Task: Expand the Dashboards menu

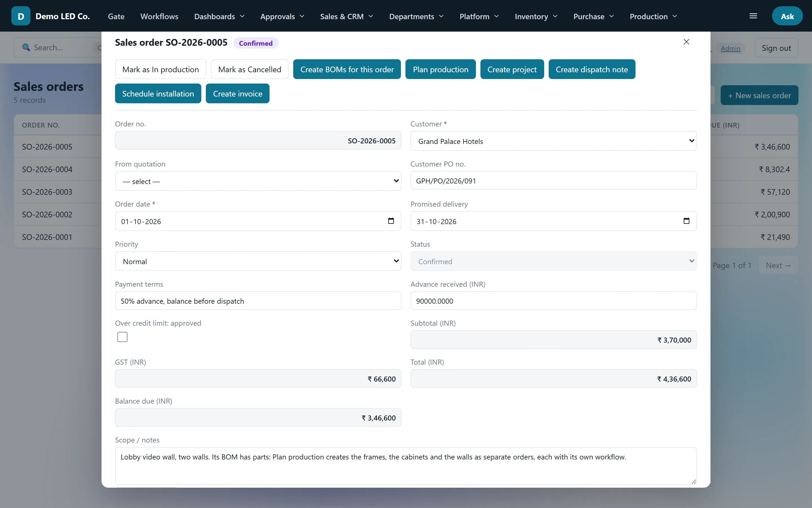Action: [x=219, y=16]
